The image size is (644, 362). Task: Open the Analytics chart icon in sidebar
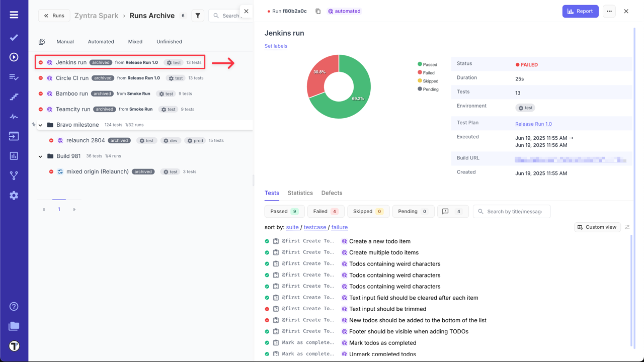[x=14, y=156]
